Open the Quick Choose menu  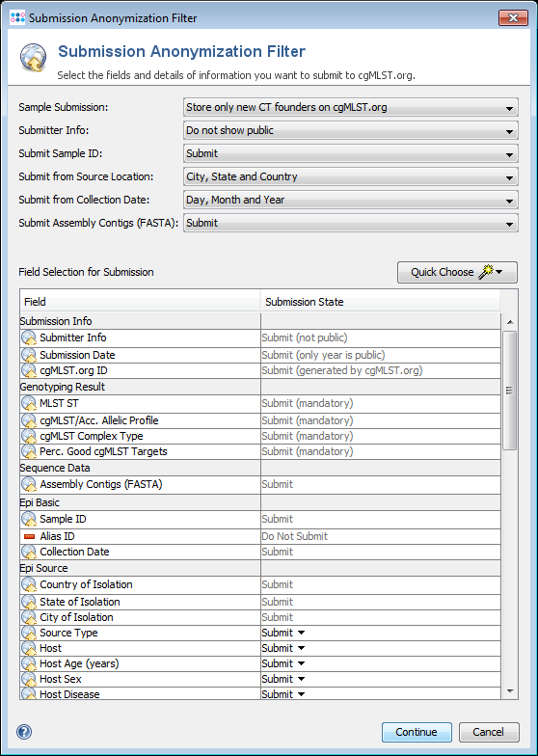pos(457,272)
